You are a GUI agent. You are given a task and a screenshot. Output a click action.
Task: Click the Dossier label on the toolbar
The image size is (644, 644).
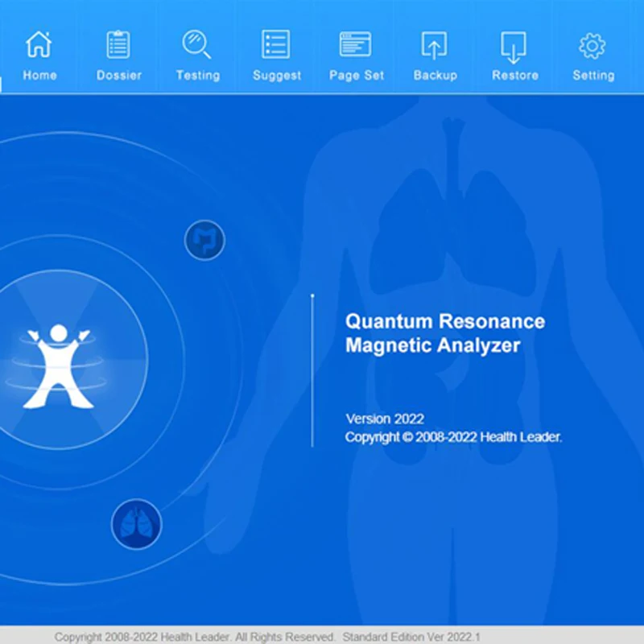pos(118,75)
